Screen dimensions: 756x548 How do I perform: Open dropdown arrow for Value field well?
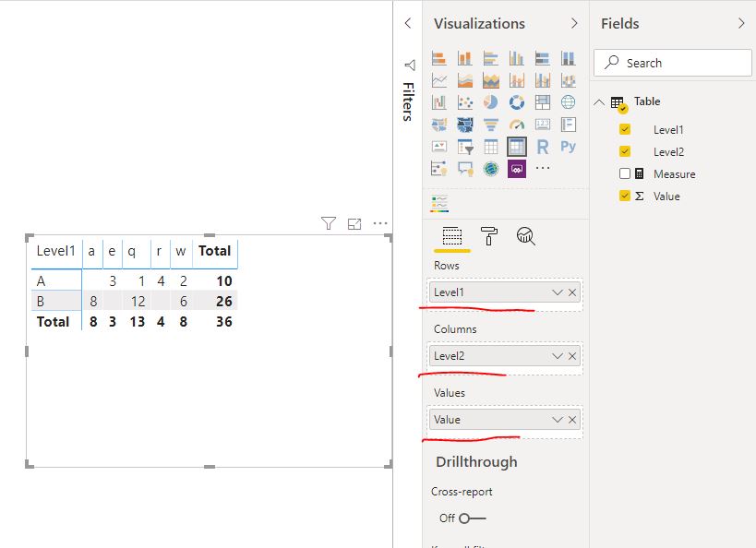(558, 420)
